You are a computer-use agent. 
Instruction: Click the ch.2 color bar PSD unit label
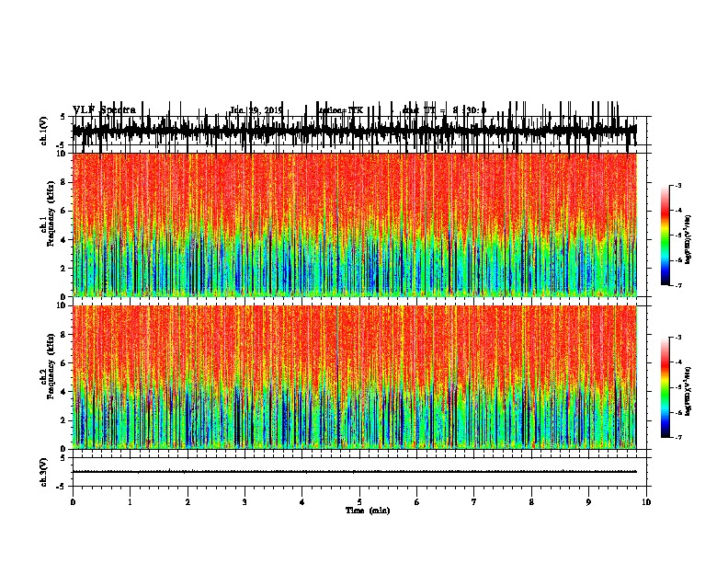(x=688, y=391)
